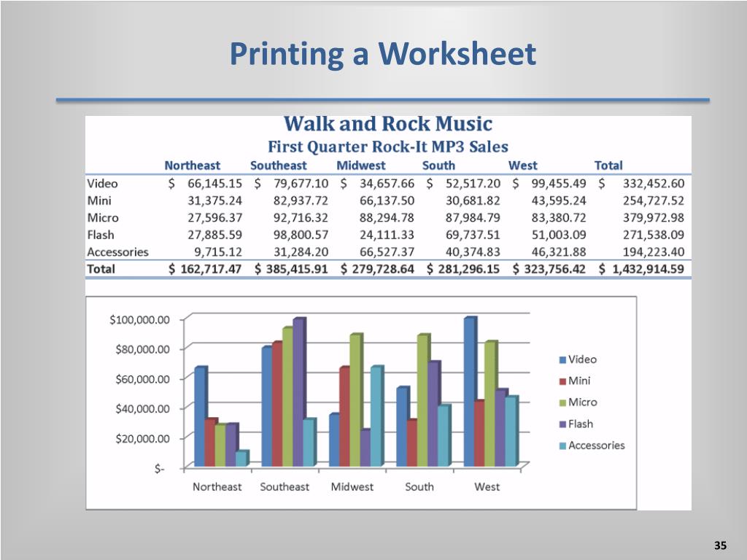Click the blue Video legend swatch

(562, 360)
